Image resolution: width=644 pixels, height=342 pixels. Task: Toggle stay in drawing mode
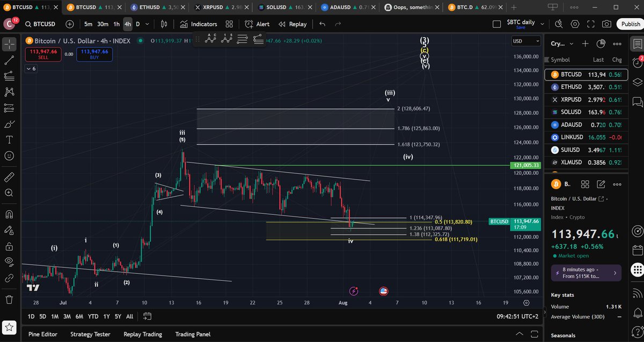(9, 230)
